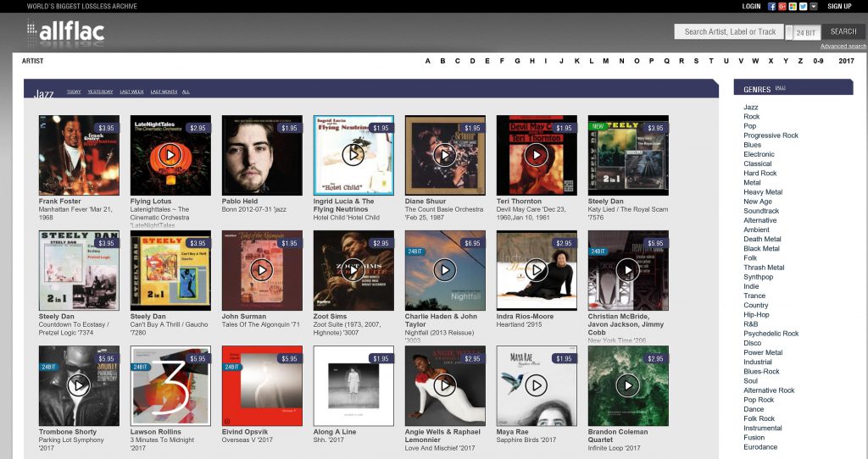Open Lawson Rollins 3 Minutes To Midnight cover
This screenshot has width=868, height=459.
pyautogui.click(x=170, y=385)
